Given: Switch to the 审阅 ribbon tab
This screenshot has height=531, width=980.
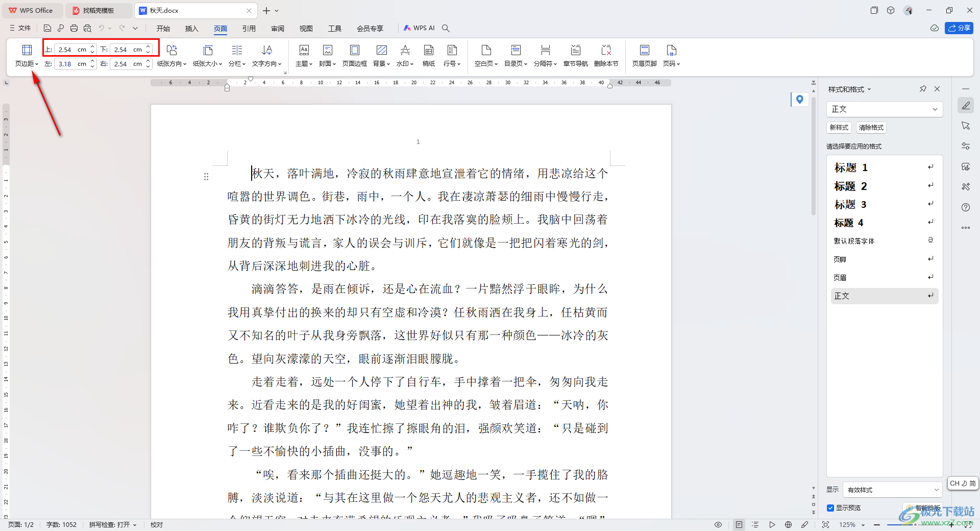Looking at the screenshot, I should (278, 29).
